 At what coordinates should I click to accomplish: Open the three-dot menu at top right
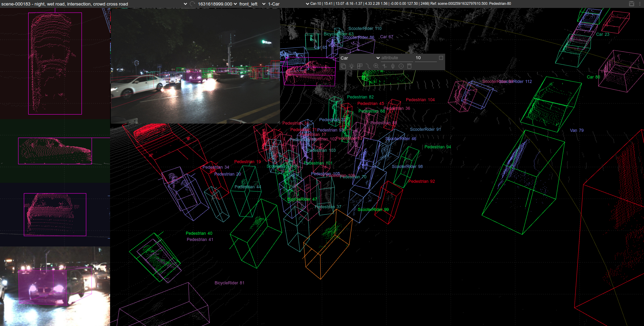(x=640, y=4)
